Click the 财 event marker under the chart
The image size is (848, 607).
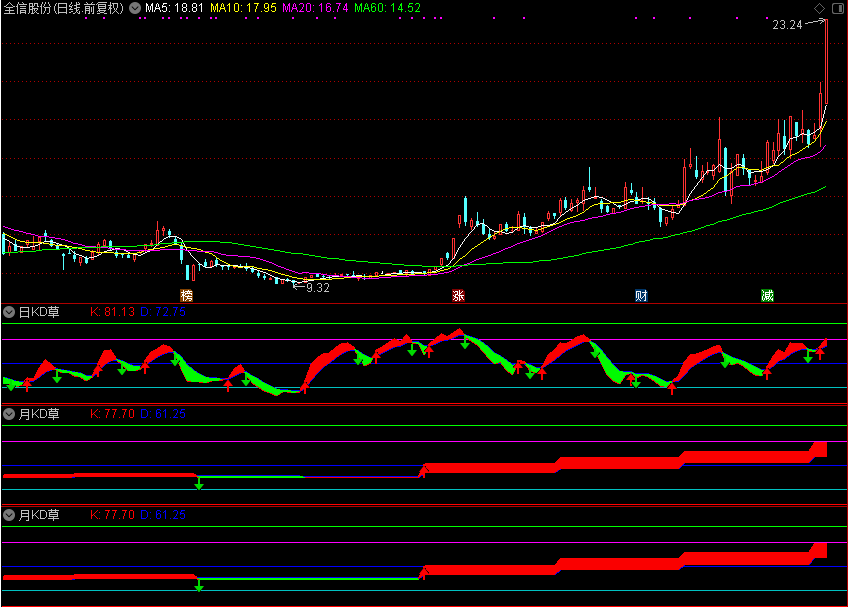(641, 295)
